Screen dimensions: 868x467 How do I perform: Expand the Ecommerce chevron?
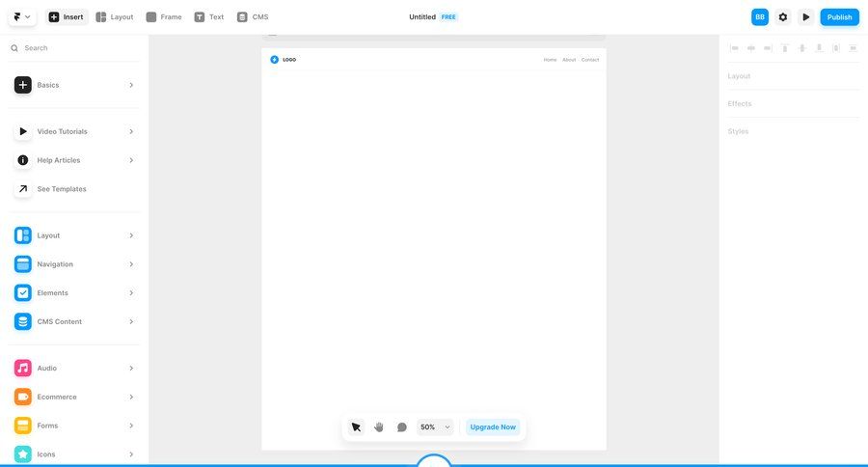point(131,398)
